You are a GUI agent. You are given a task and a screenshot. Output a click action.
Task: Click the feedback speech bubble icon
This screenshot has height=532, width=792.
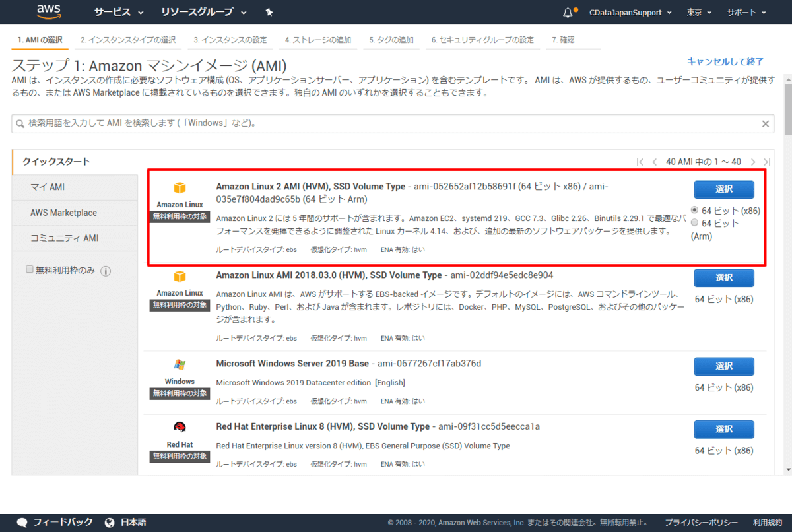tap(22, 522)
